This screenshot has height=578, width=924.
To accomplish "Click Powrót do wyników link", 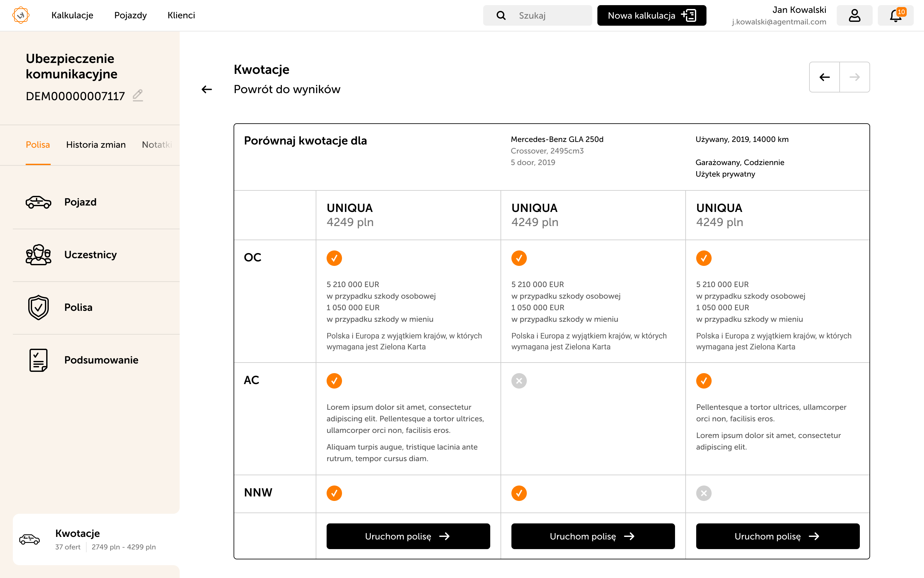I will pyautogui.click(x=287, y=90).
